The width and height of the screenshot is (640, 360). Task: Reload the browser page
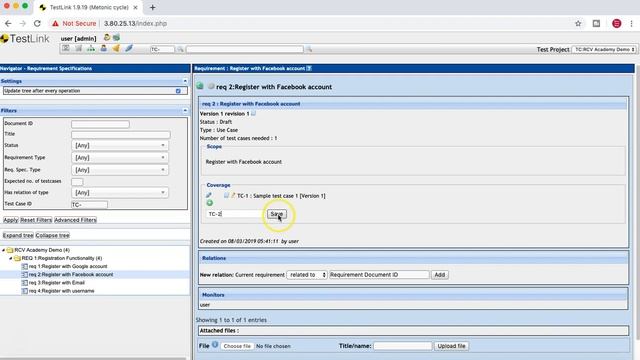click(37, 24)
